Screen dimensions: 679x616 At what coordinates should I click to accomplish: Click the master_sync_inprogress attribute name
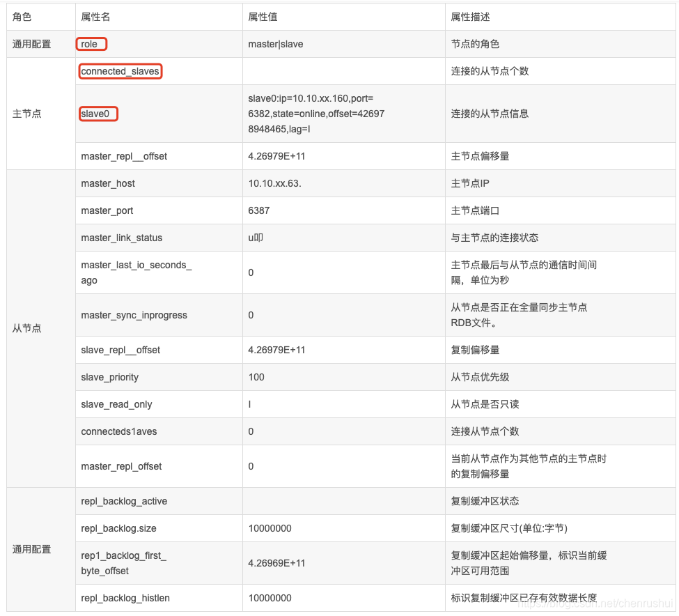[134, 316]
